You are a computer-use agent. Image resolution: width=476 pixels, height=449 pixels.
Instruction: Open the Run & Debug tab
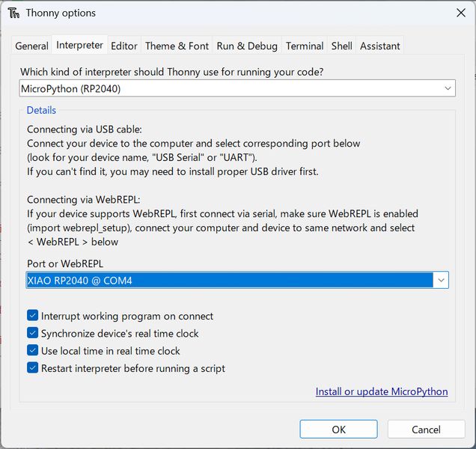(x=247, y=46)
